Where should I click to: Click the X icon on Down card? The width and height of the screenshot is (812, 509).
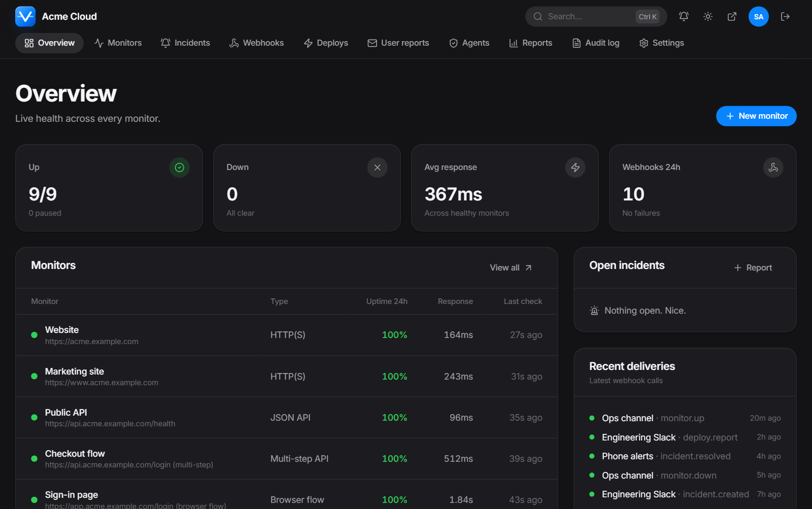(x=377, y=167)
